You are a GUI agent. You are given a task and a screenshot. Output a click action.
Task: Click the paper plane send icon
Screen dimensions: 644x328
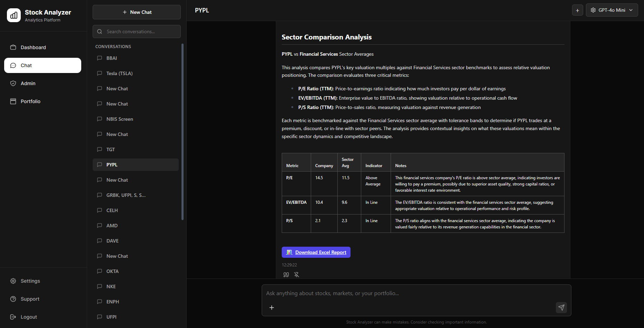[561, 308]
